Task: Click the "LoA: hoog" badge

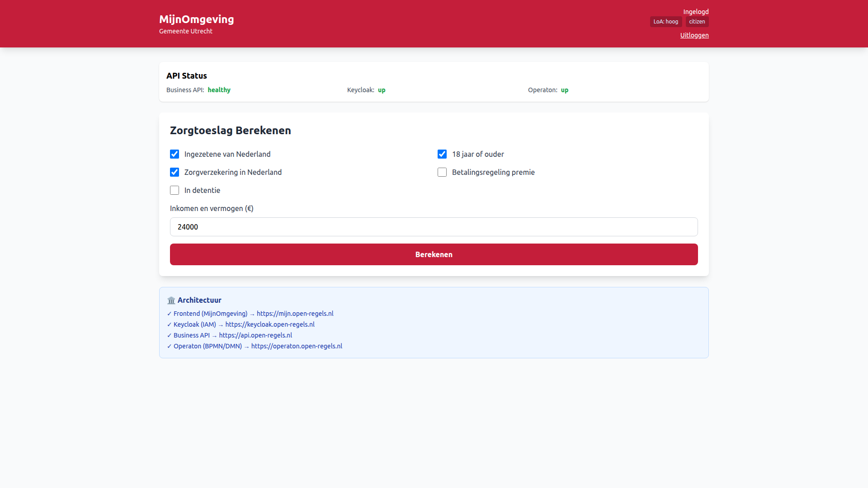Action: tap(665, 21)
